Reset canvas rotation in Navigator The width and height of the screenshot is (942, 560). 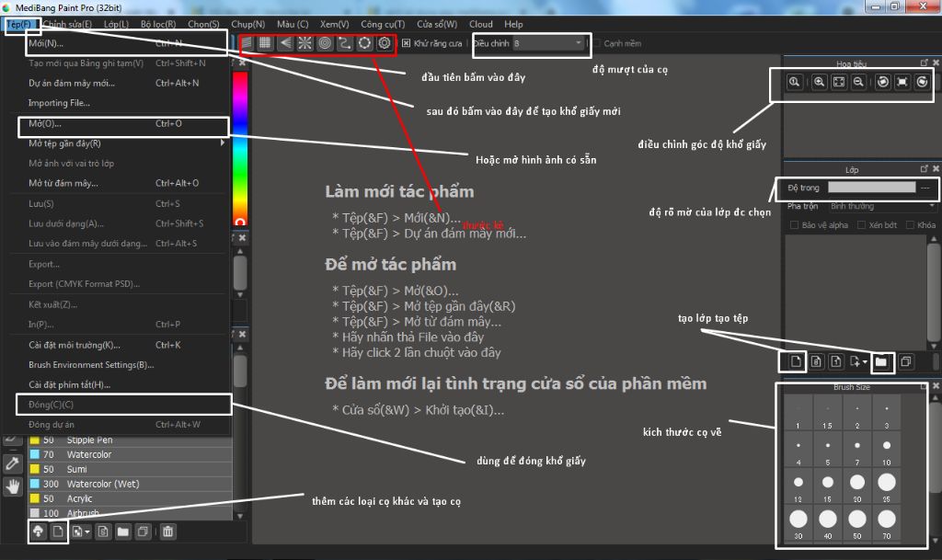pos(902,82)
